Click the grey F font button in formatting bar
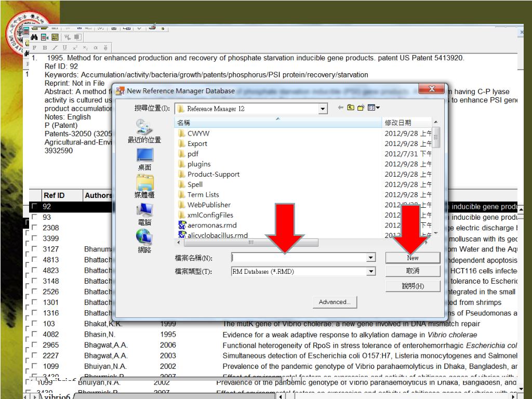The width and height of the screenshot is (532, 399). tap(34, 48)
